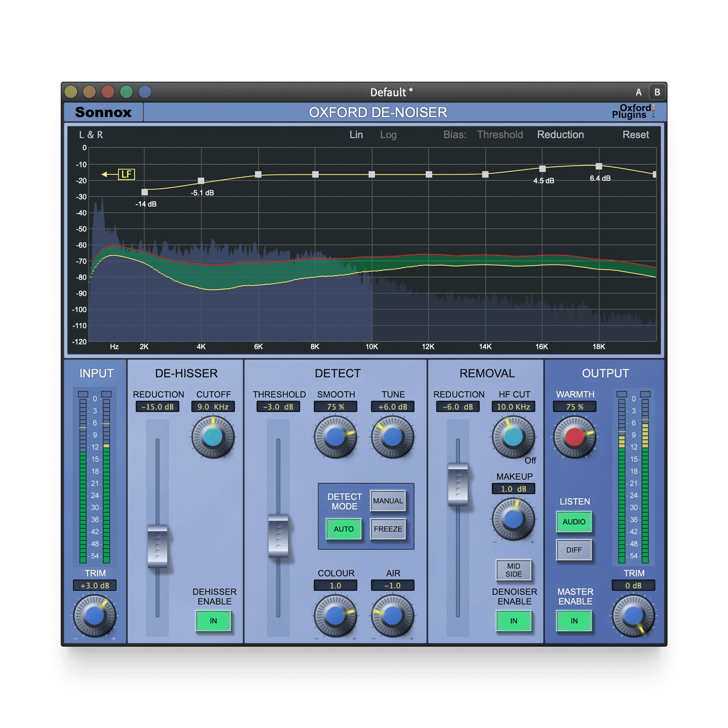Click the removal -6.0 dB value field
The image size is (728, 728).
point(458,407)
